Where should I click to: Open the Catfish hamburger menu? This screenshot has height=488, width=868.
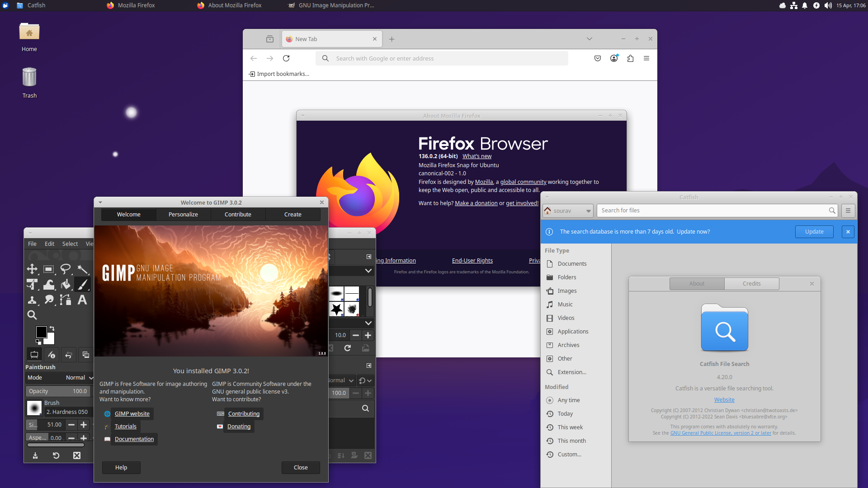(848, 211)
